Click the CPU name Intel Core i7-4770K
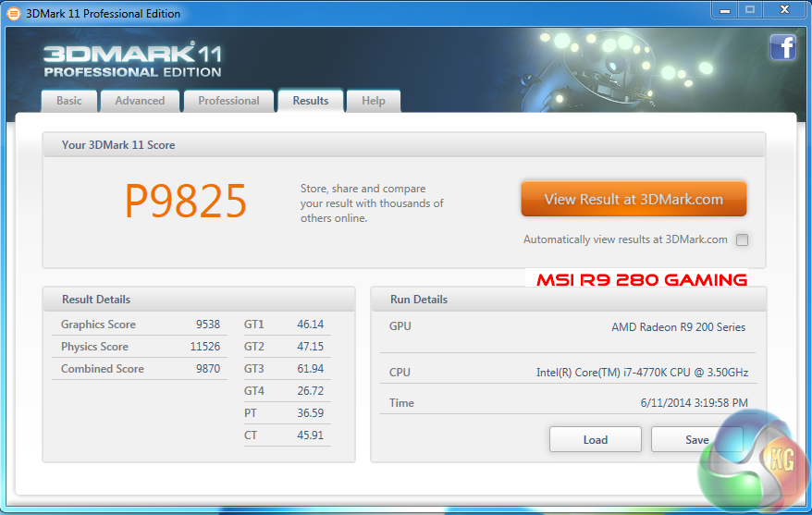This screenshot has height=515, width=812. pyautogui.click(x=642, y=372)
